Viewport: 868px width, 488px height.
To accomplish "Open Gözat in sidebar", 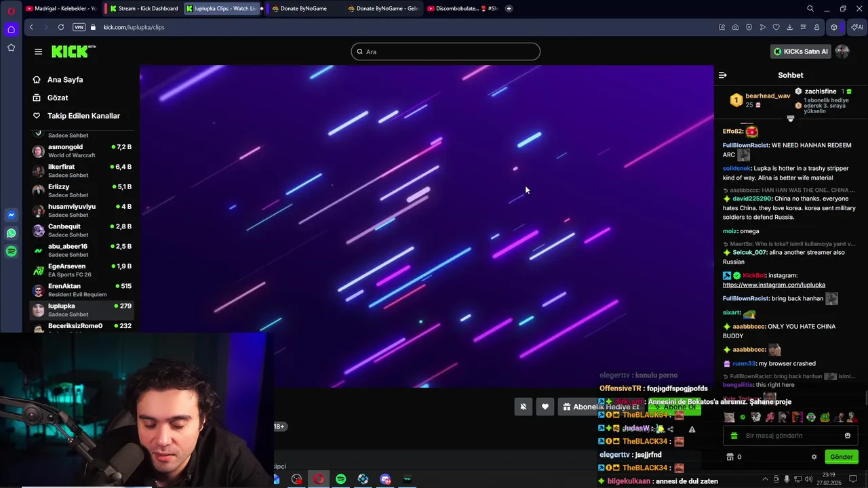I will [x=58, y=98].
